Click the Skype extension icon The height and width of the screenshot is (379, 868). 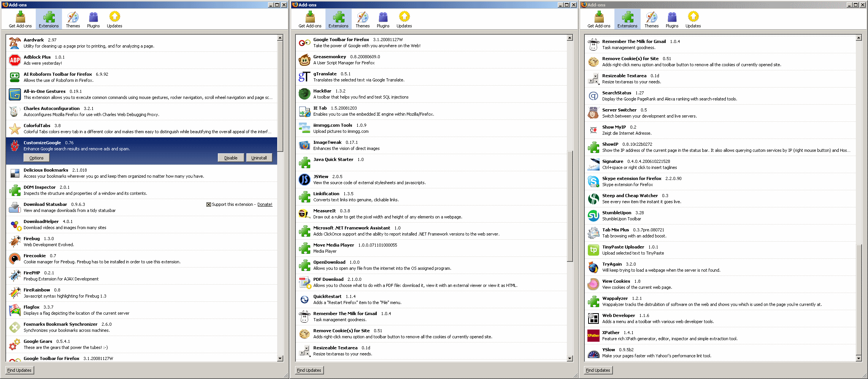click(x=593, y=182)
